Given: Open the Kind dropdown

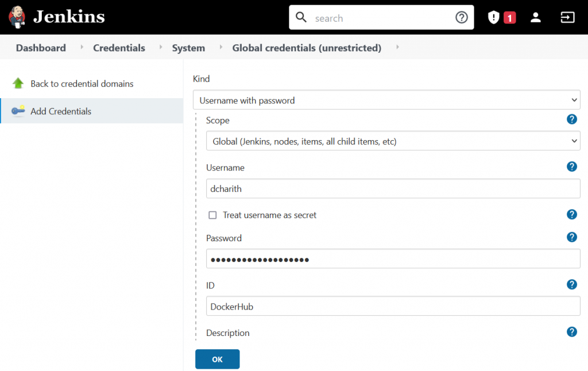Looking at the screenshot, I should [386, 100].
